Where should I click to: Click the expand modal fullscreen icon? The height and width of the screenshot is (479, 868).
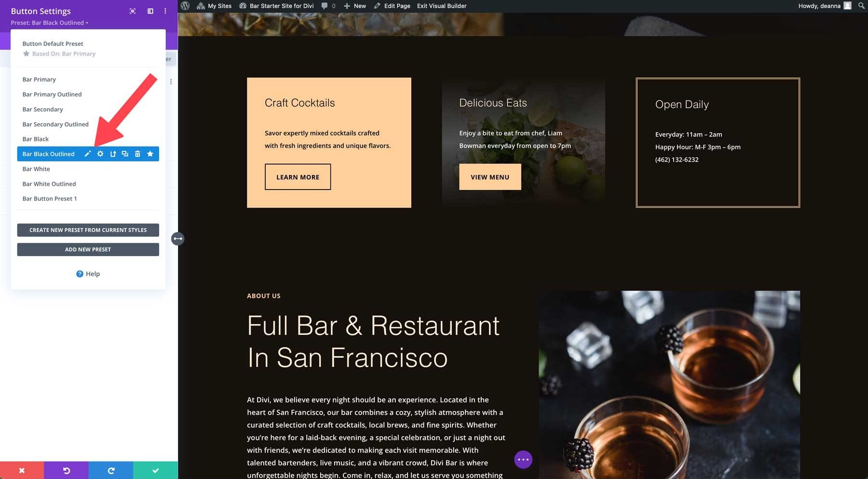(x=133, y=11)
